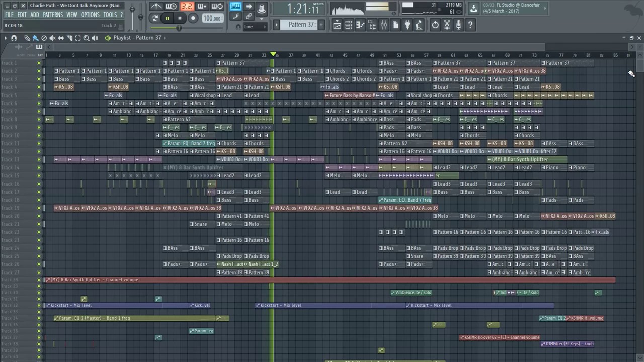
Task: Select the playlist Zoom tool
Action: point(87,38)
